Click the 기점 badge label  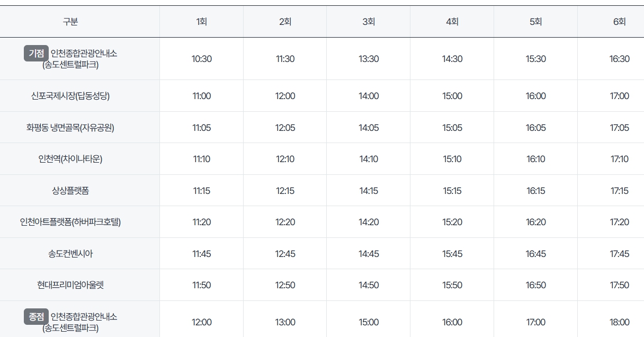[36, 54]
